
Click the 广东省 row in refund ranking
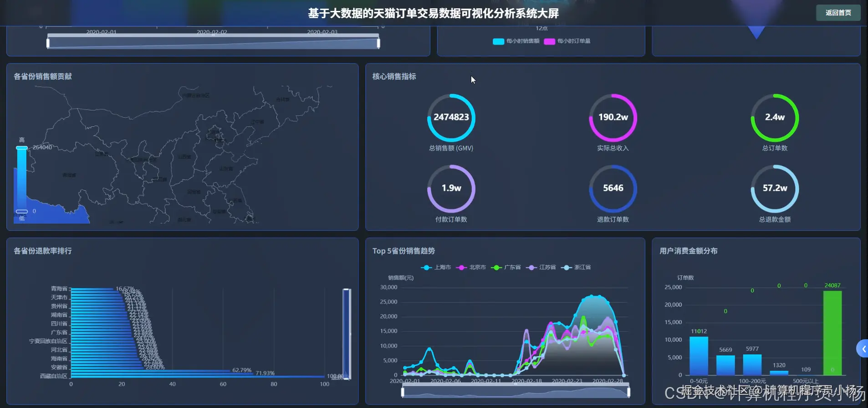coord(59,332)
